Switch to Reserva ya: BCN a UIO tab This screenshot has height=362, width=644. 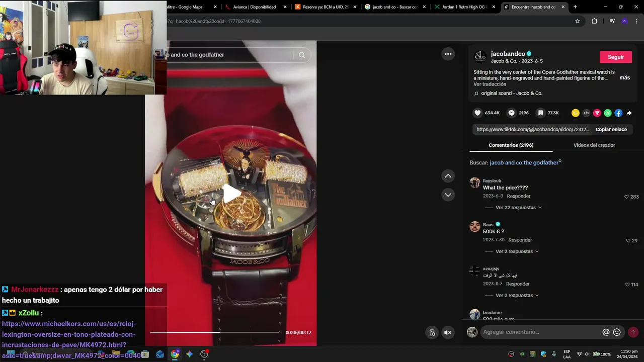click(325, 7)
